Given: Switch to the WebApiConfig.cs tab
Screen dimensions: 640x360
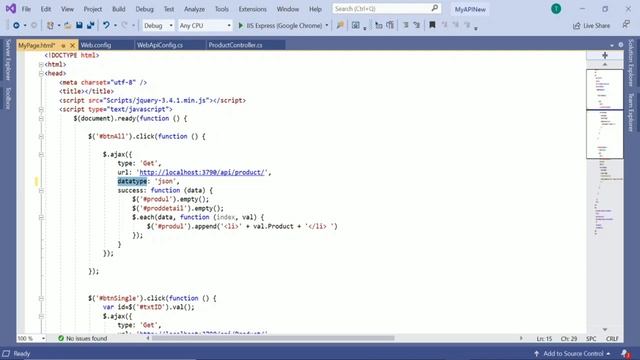Looking at the screenshot, I should [x=170, y=45].
